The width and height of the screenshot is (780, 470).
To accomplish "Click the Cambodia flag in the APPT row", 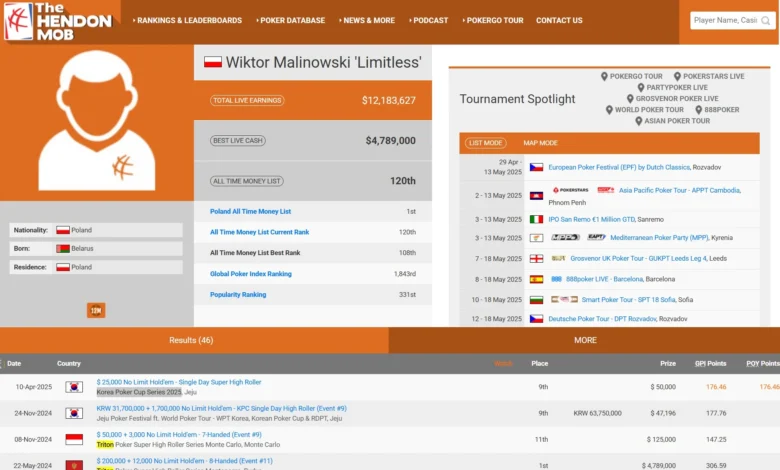I will (x=536, y=195).
